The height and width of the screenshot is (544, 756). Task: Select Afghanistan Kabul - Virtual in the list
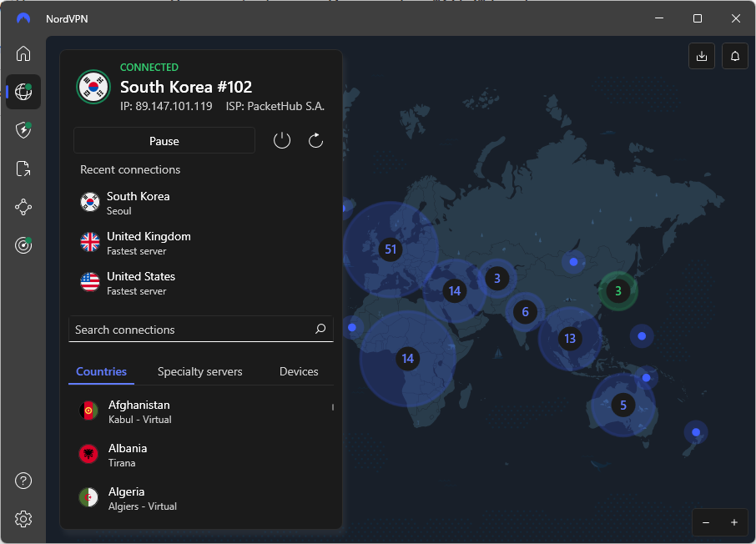[x=200, y=412]
